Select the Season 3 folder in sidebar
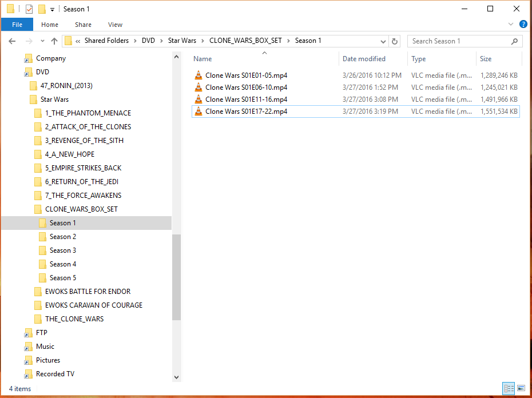 tap(63, 250)
